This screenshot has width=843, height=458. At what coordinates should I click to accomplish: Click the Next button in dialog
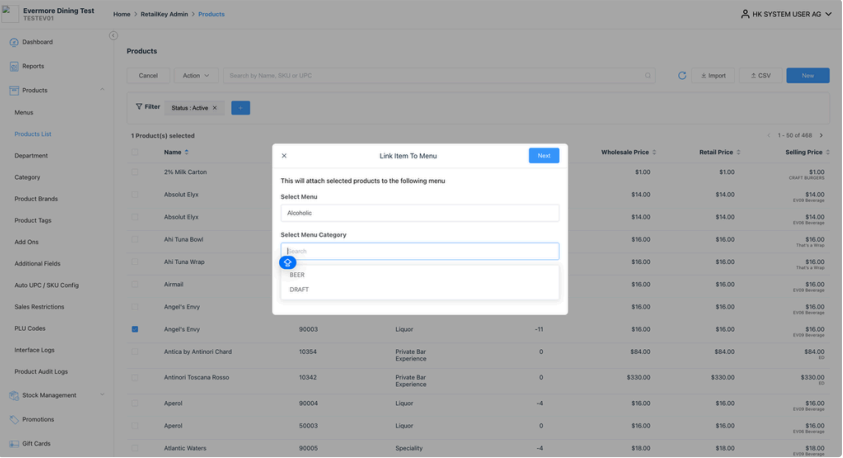543,156
